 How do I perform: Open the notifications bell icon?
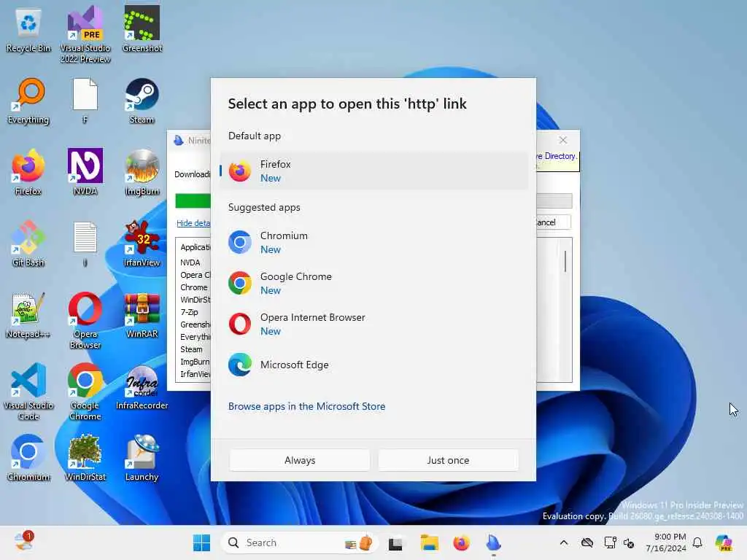697,542
